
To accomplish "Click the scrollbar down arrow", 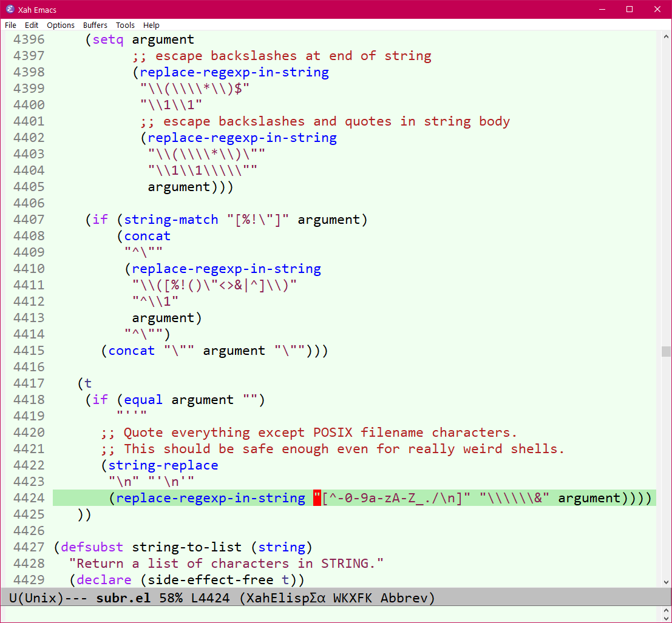I will pyautogui.click(x=666, y=581).
